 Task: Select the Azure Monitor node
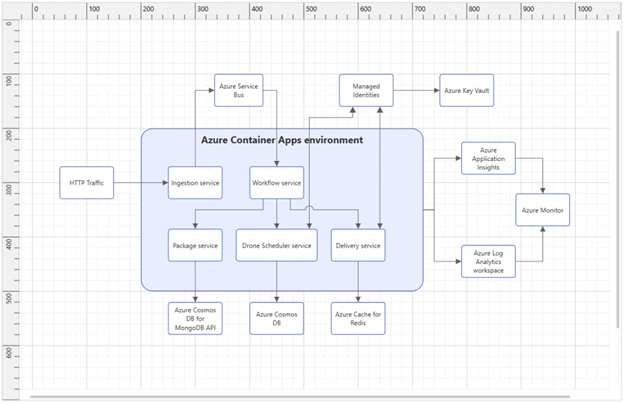[x=543, y=210]
